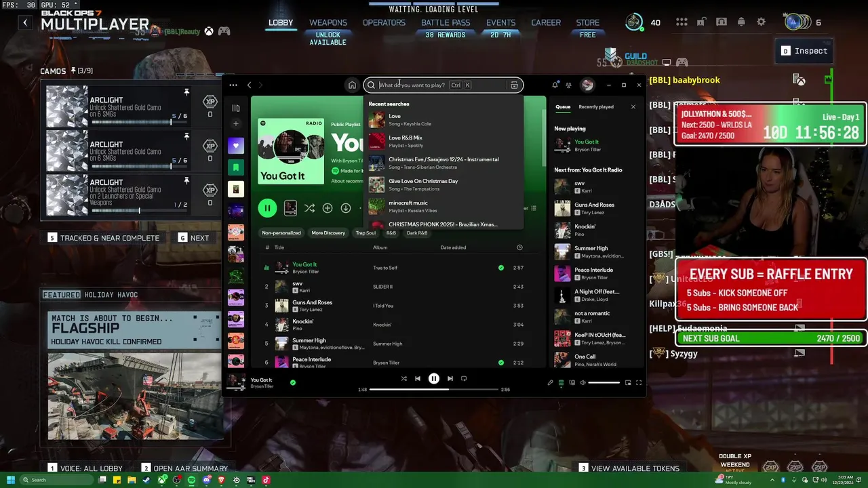Toggle repeat in player bar
Image resolution: width=868 pixels, height=488 pixels.
(464, 379)
